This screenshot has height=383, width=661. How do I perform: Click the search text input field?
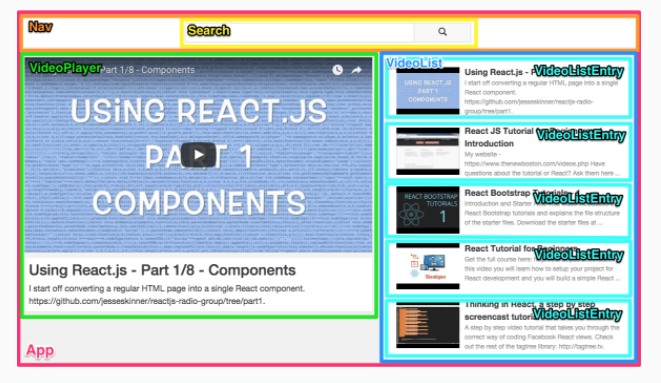pos(299,32)
